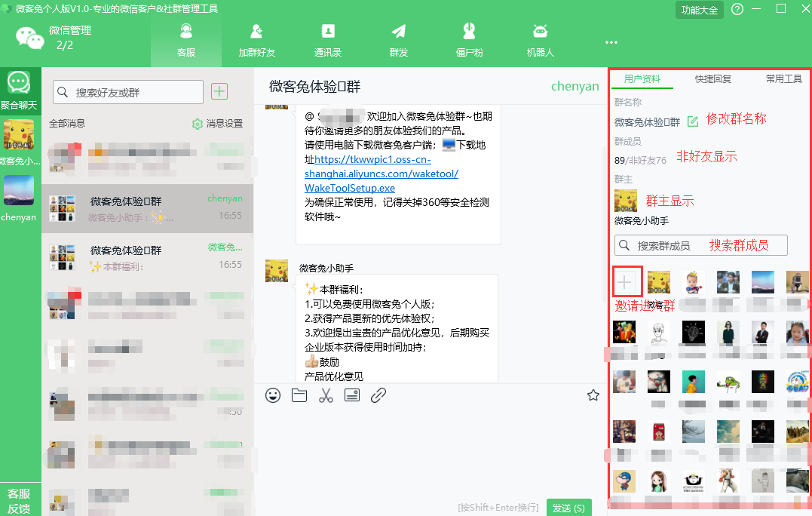Click the Captain America cartoon member avatar
Screen dimensions: 812x516
click(624, 481)
